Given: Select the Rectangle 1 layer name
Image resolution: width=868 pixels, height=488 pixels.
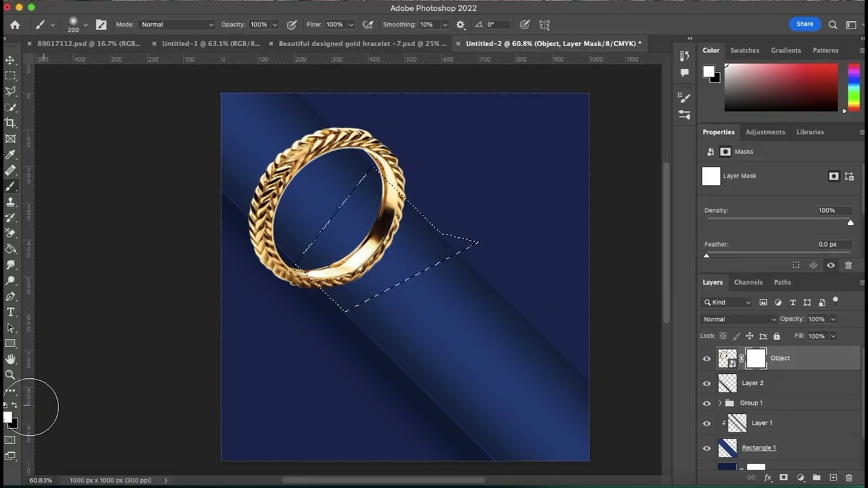Looking at the screenshot, I should [x=759, y=448].
